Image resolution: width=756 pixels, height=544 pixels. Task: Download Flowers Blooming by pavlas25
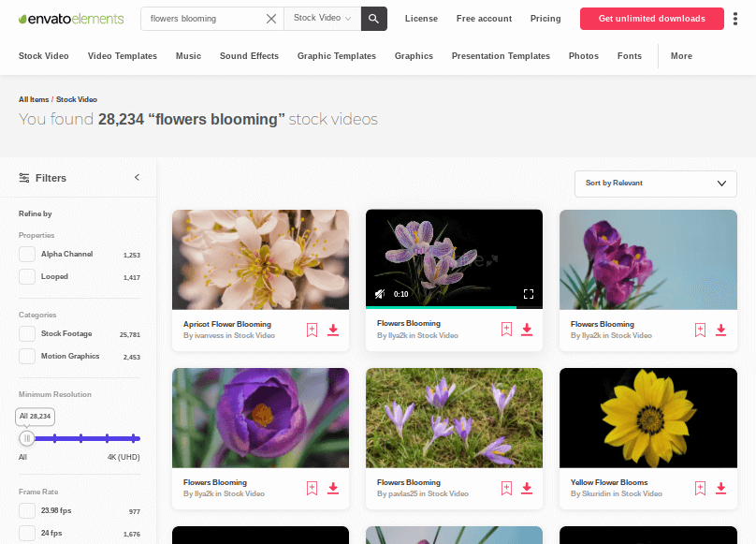tap(527, 489)
